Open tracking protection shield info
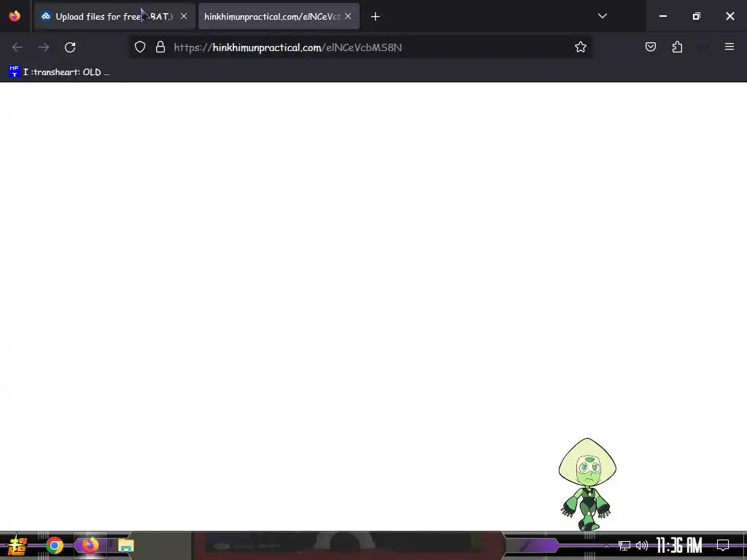 pos(139,47)
